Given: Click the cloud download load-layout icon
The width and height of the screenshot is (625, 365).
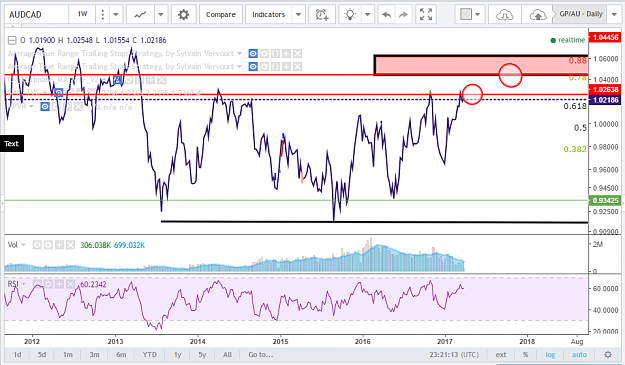Looking at the screenshot, I should click(504, 15).
